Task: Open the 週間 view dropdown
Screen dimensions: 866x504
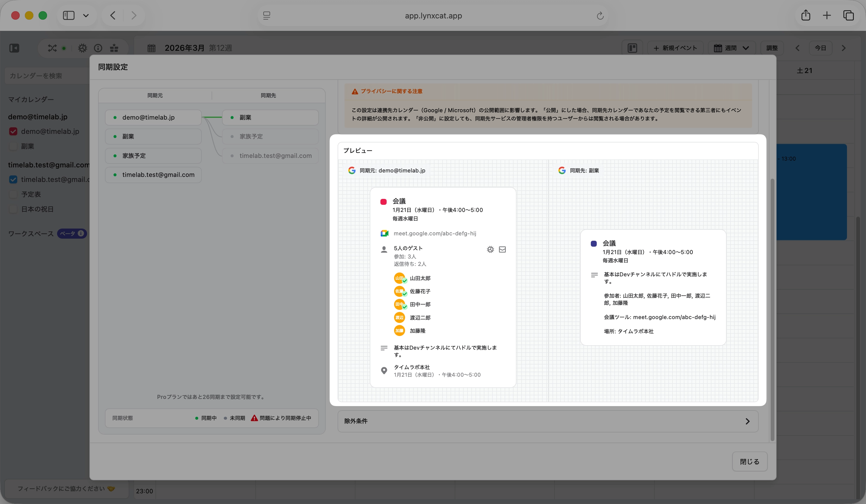Action: tap(732, 48)
